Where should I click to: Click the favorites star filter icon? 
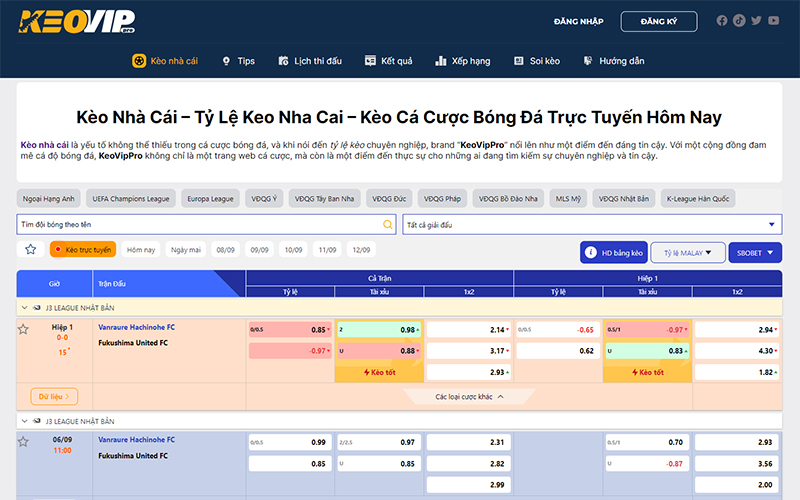(x=30, y=249)
